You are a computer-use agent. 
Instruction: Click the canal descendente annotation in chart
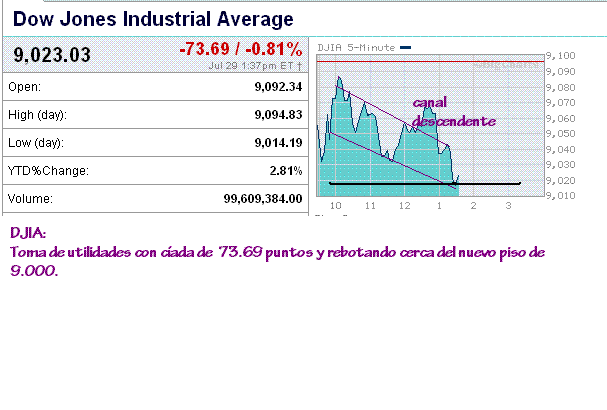coord(454,112)
